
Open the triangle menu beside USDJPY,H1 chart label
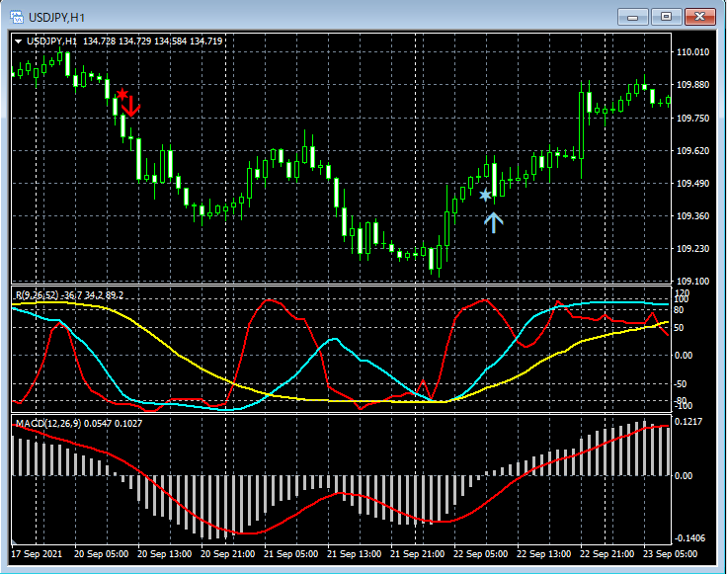coord(19,41)
